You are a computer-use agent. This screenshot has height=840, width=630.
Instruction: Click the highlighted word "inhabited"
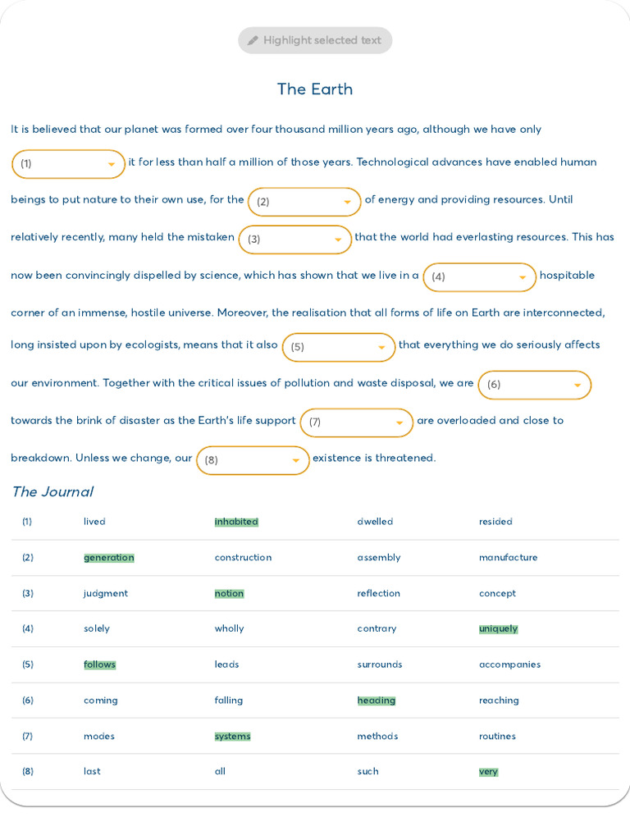pos(236,522)
